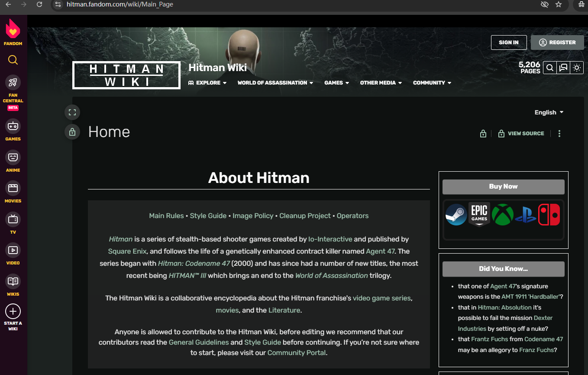
Task: Visit the Community Portal link
Action: pos(297,352)
